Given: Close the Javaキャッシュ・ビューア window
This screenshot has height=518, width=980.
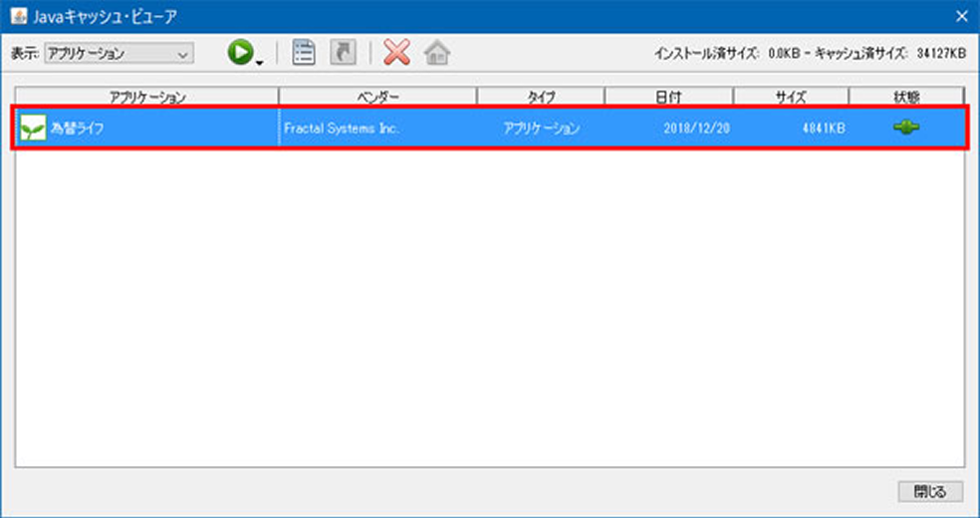Looking at the screenshot, I should 962,17.
